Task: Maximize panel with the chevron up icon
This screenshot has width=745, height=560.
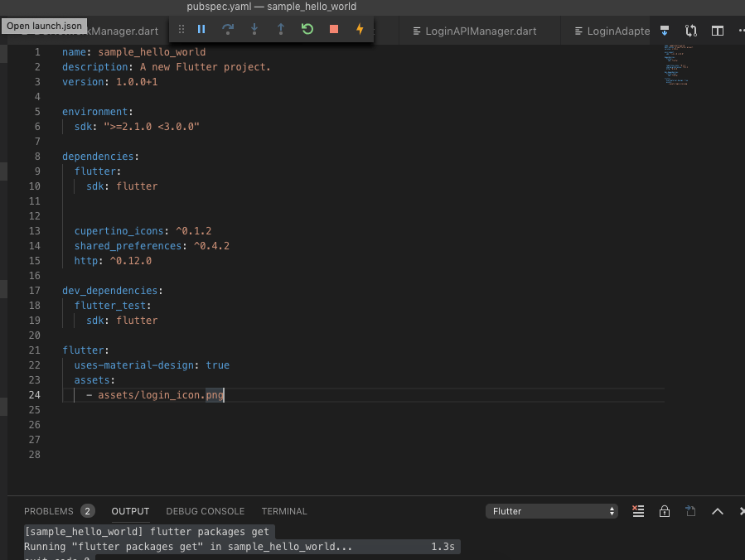Action: [718, 512]
